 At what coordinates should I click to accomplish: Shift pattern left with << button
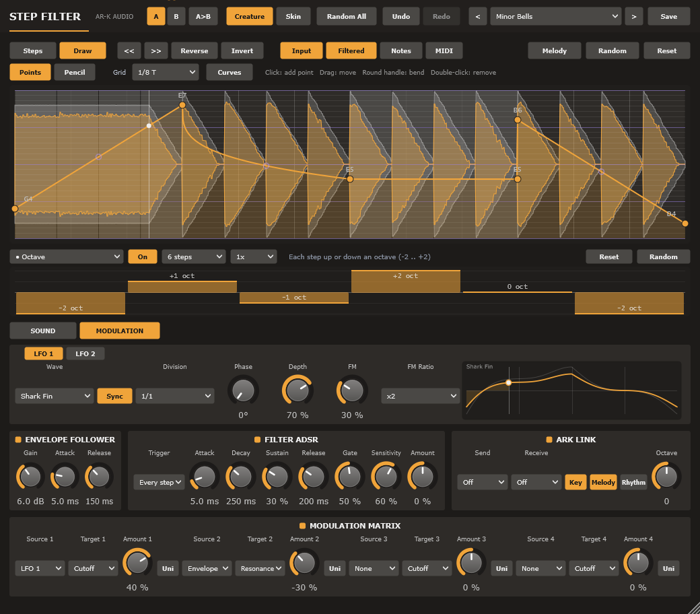129,51
